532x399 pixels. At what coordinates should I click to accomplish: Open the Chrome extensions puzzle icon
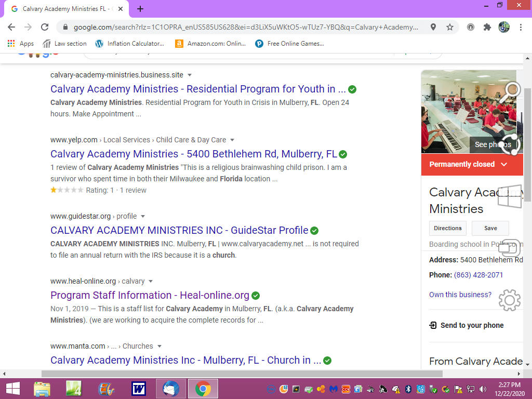(x=487, y=27)
